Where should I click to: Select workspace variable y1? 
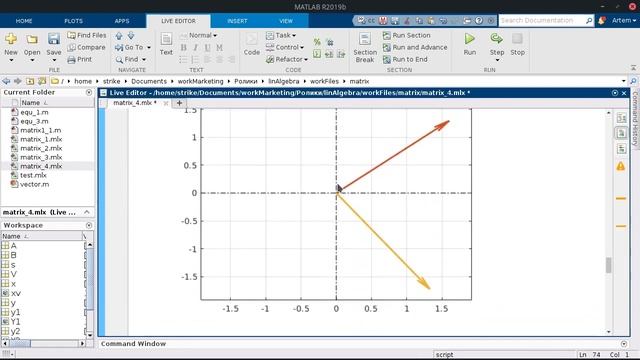16,312
